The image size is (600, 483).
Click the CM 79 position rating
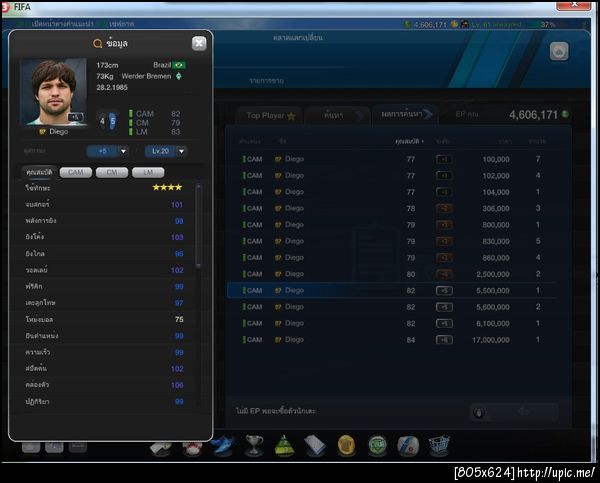pos(154,123)
